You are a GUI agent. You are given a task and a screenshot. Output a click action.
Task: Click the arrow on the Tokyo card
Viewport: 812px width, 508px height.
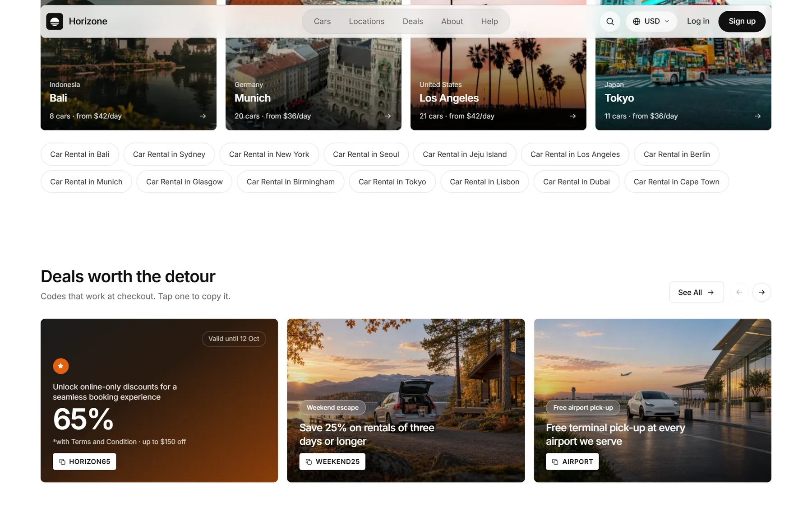[758, 116]
